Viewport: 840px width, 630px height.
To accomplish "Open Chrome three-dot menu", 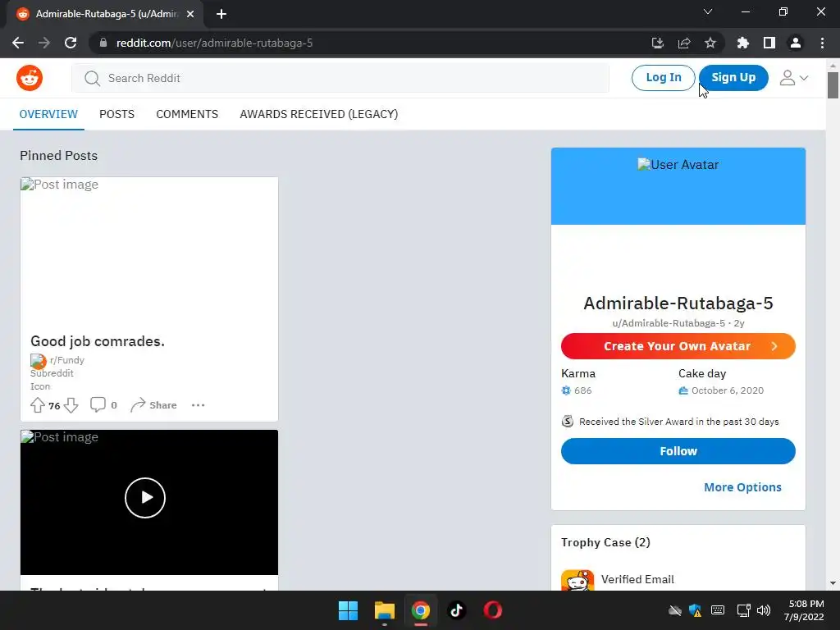I will (822, 43).
